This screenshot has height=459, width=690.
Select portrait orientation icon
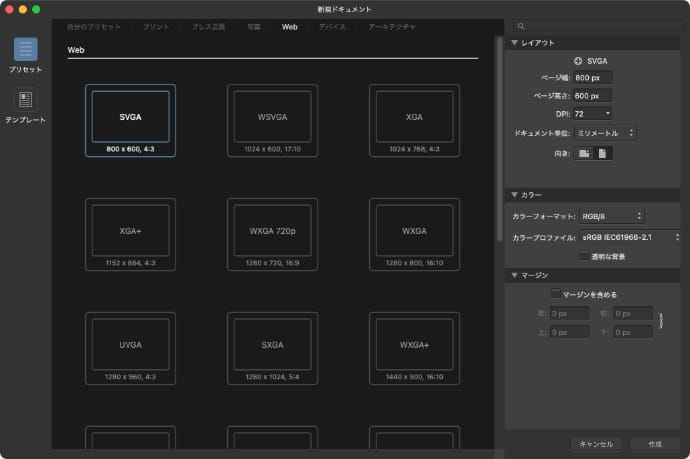(x=602, y=153)
